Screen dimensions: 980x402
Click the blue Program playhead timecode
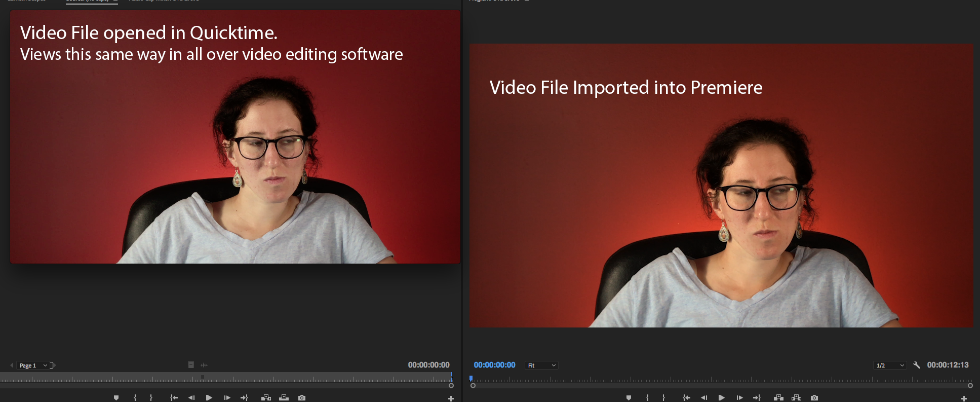pyautogui.click(x=494, y=365)
